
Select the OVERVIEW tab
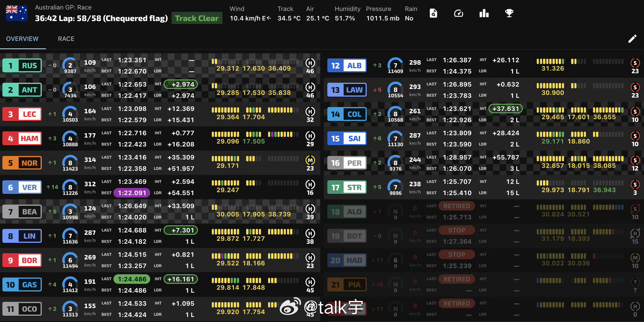(x=22, y=39)
